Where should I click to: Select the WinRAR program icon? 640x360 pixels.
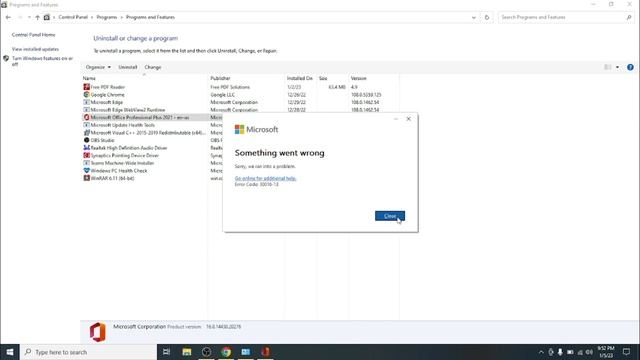click(87, 178)
